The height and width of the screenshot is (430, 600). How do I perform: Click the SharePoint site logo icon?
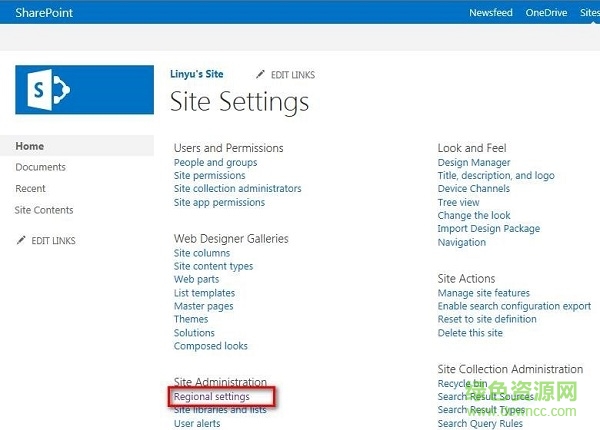pos(85,90)
